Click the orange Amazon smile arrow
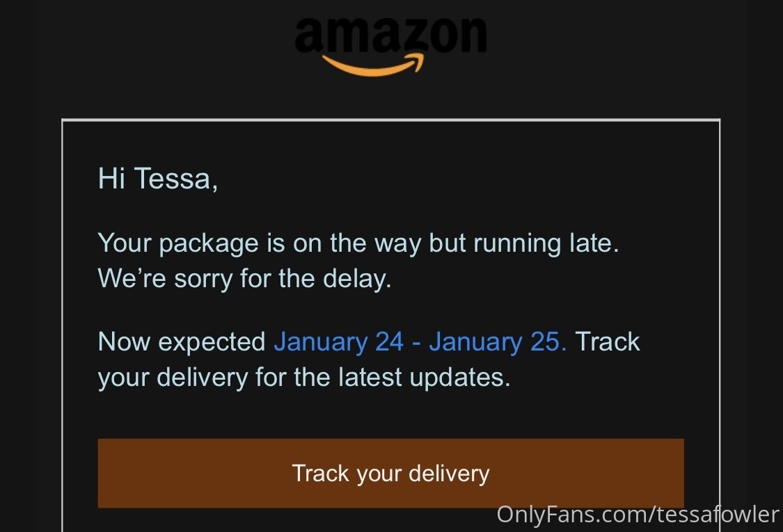Screen dimensions: 783x532 pyautogui.click(x=374, y=65)
